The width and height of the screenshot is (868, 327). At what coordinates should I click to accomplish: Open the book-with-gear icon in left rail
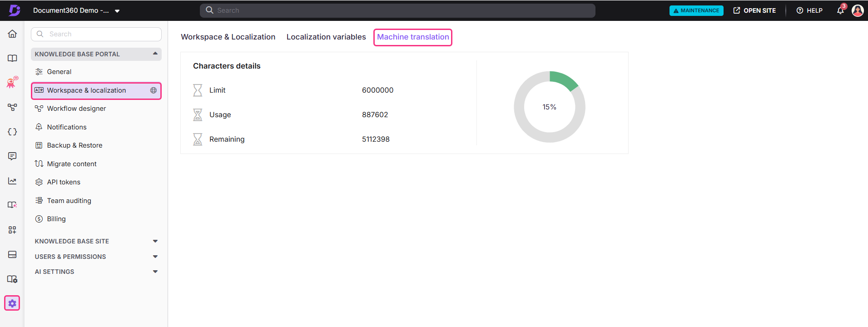12,279
